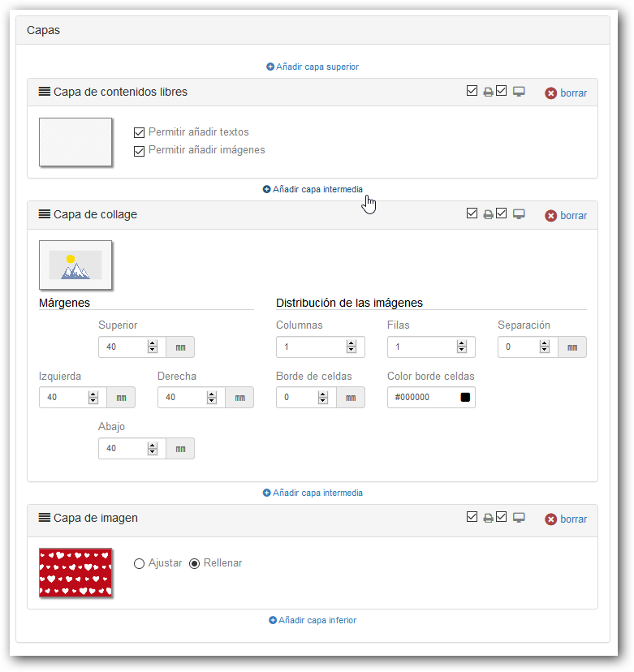Click the Borde de celdas value field
The width and height of the screenshot is (634, 672).
(306, 398)
